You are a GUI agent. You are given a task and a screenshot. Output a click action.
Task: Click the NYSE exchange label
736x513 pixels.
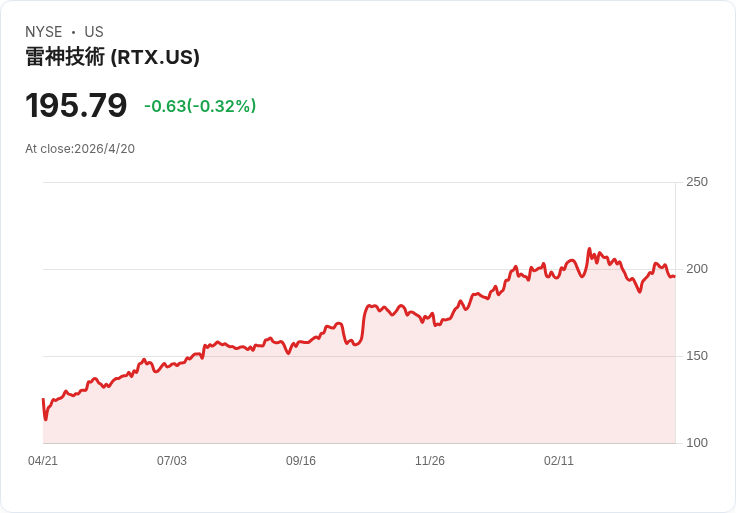(x=44, y=32)
